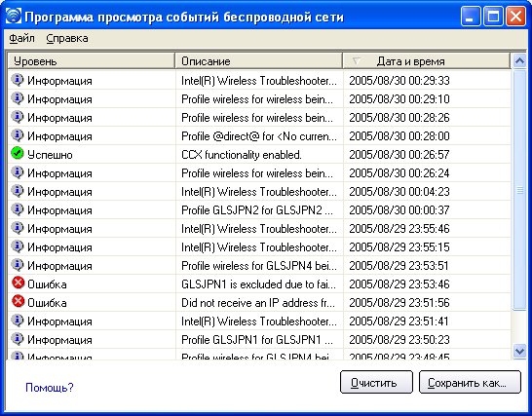Click the scrollbar down arrow
Screen dimensions: 532x416
point(519,351)
